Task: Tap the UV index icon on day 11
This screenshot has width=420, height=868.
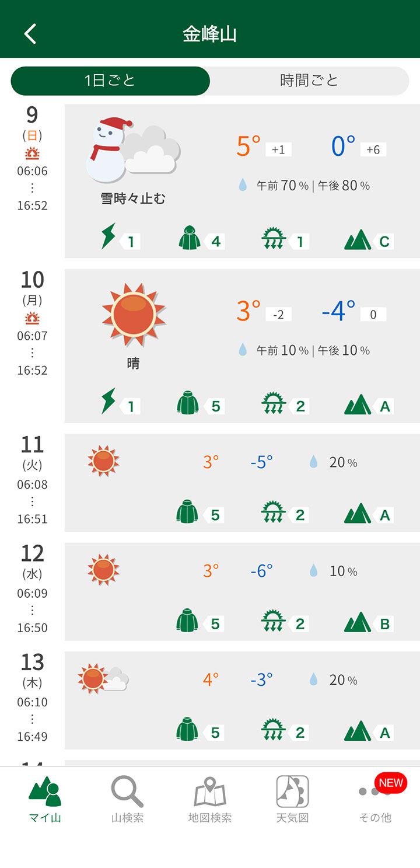Action: (x=272, y=513)
